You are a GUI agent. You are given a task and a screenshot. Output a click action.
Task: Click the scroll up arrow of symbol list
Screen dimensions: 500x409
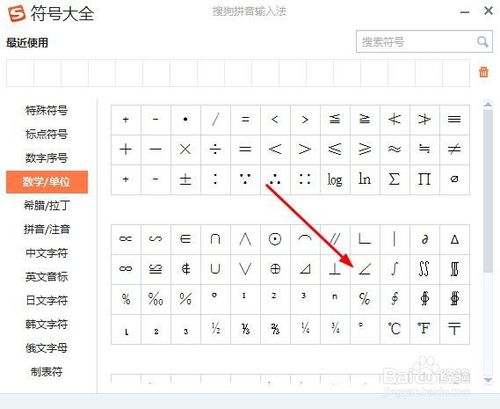(488, 104)
